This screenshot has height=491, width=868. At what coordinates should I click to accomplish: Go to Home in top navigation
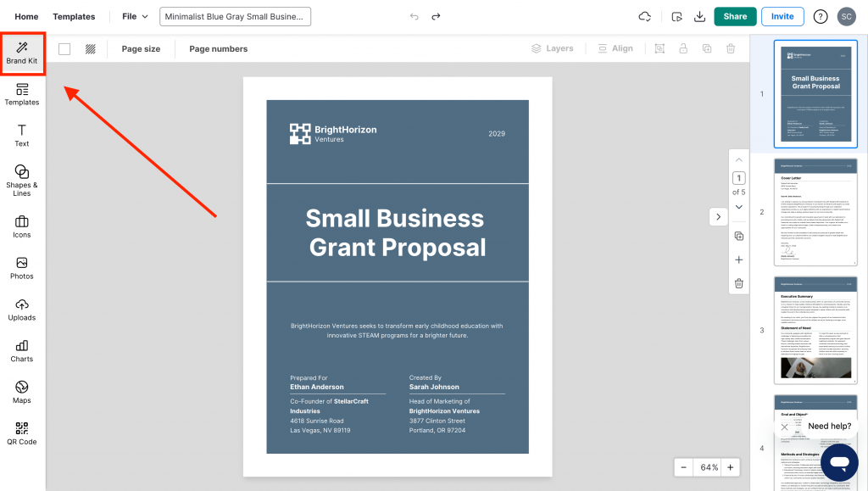[x=26, y=17]
